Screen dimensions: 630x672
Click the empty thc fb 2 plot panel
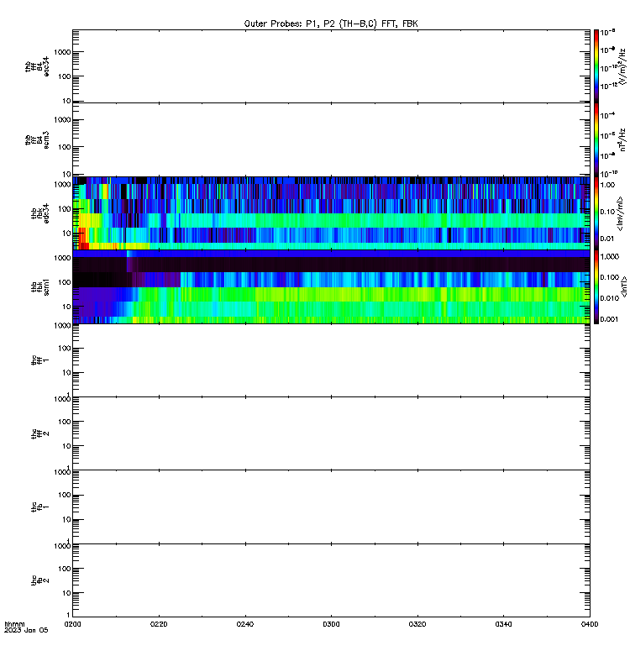pyautogui.click(x=331, y=580)
